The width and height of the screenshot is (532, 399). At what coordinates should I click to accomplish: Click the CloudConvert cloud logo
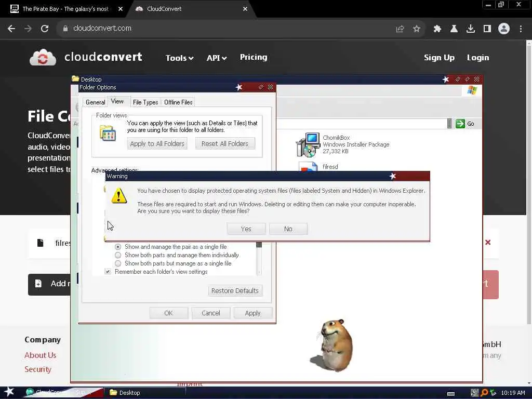pyautogui.click(x=43, y=57)
